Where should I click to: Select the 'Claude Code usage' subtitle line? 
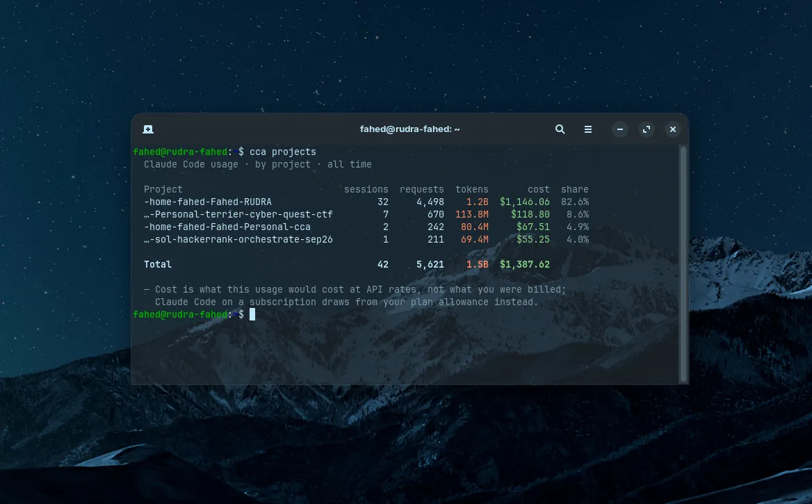[x=257, y=164]
